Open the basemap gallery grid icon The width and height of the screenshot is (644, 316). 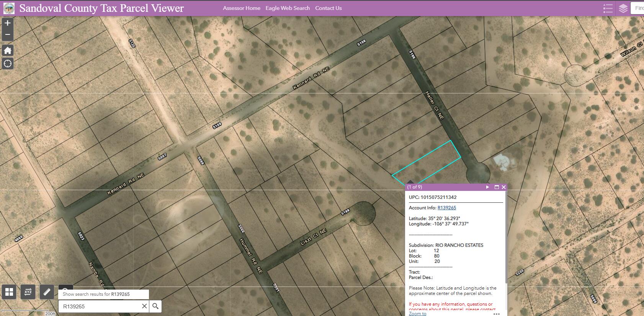(9, 292)
